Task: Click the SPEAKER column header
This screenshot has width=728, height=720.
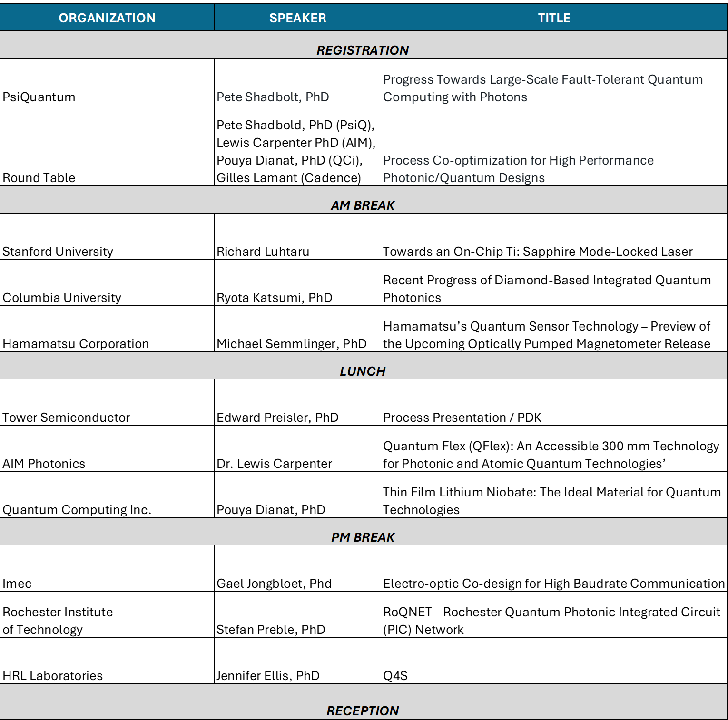Action: 297,18
